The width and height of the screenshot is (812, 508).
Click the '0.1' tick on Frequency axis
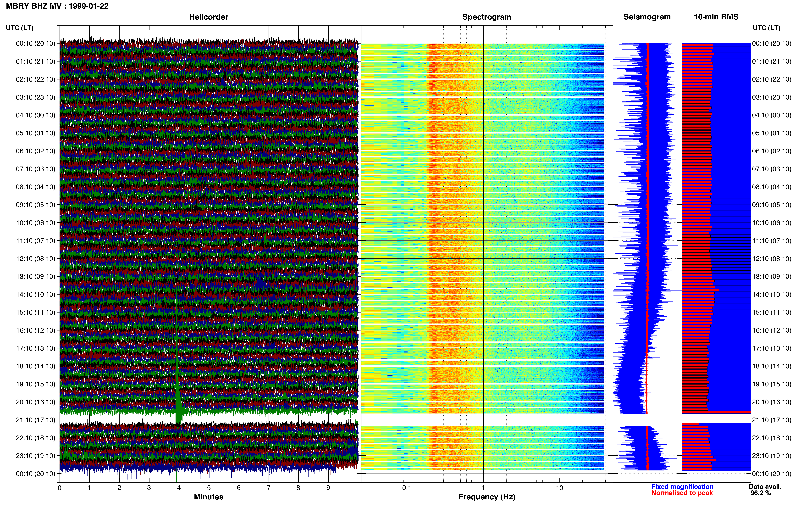click(x=407, y=488)
